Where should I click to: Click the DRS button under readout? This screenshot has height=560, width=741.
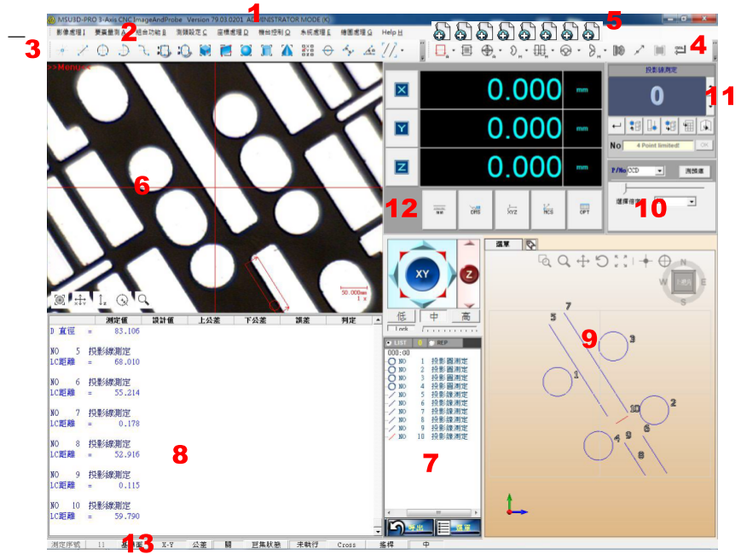tap(476, 210)
